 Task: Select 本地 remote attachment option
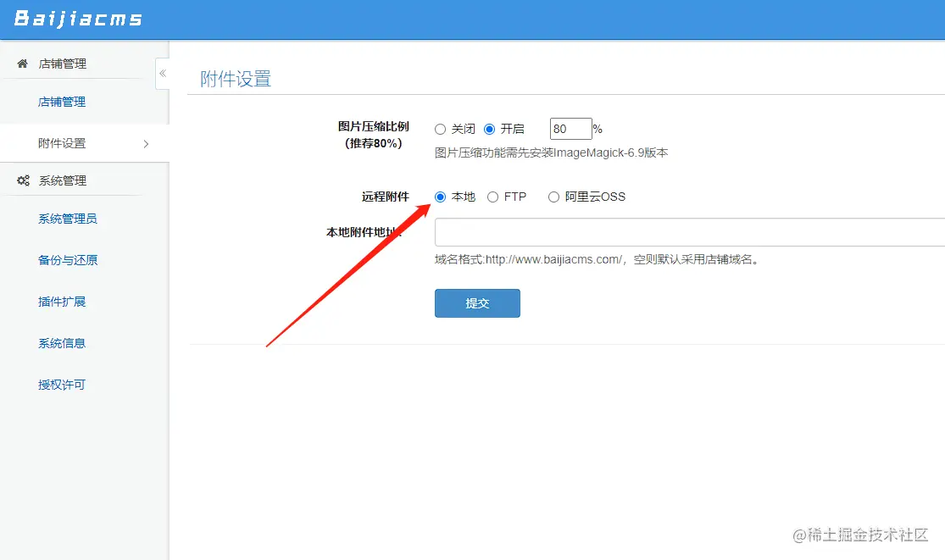[440, 197]
